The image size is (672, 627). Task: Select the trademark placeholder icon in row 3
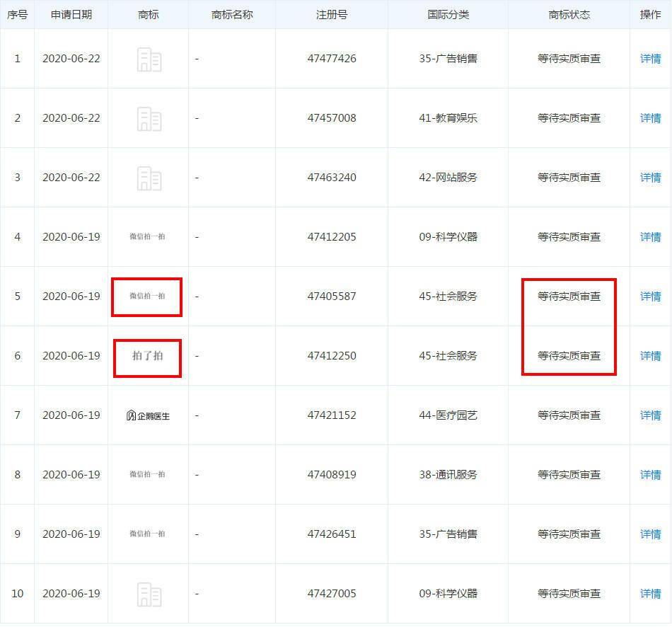pyautogui.click(x=148, y=178)
